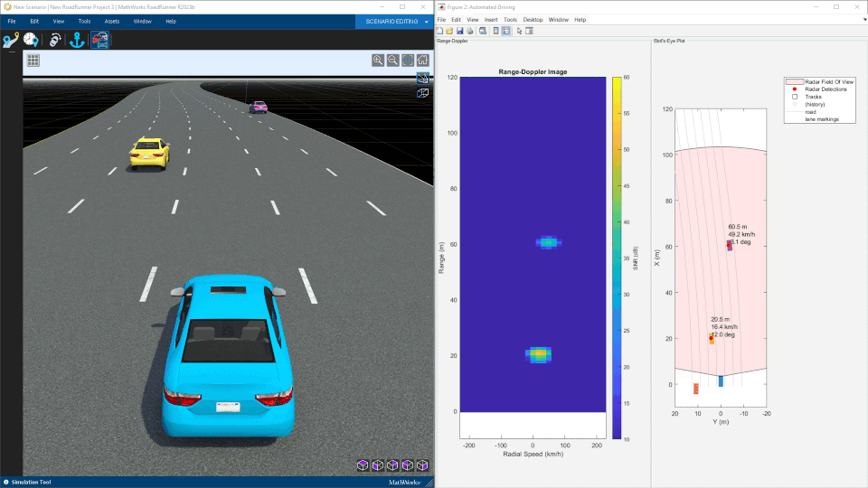The height and width of the screenshot is (488, 868).
Task: Click the 20.5 m detection label
Action: click(x=721, y=319)
